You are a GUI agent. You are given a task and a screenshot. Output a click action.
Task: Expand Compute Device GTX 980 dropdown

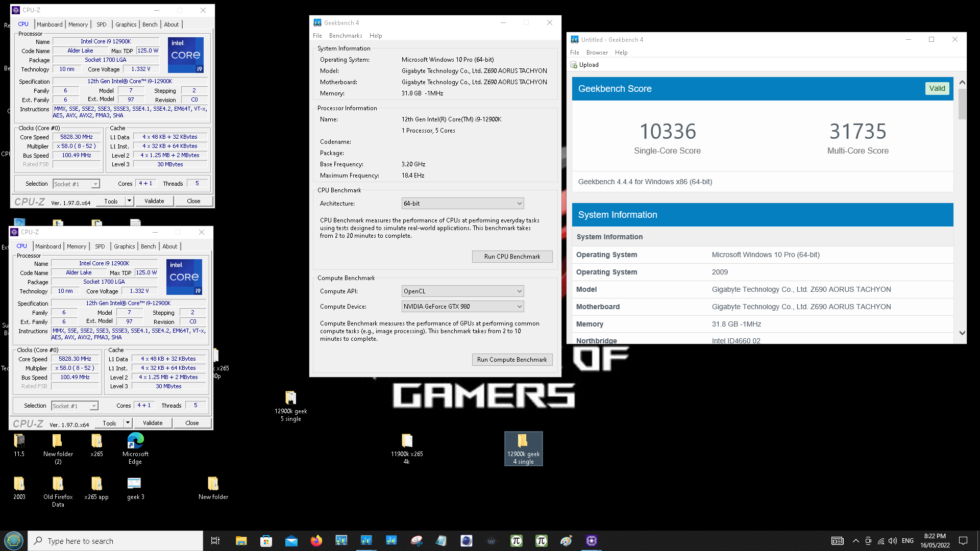pyautogui.click(x=462, y=307)
